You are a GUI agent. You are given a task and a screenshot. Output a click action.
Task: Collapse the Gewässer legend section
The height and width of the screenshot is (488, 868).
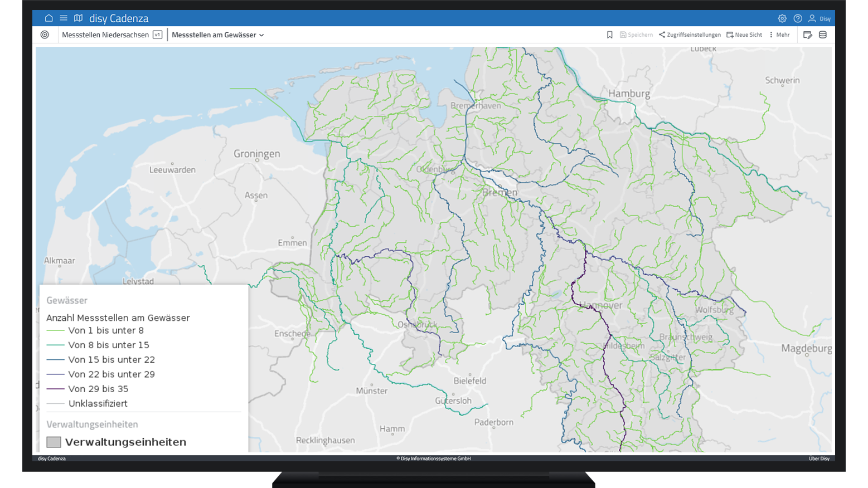click(x=66, y=300)
